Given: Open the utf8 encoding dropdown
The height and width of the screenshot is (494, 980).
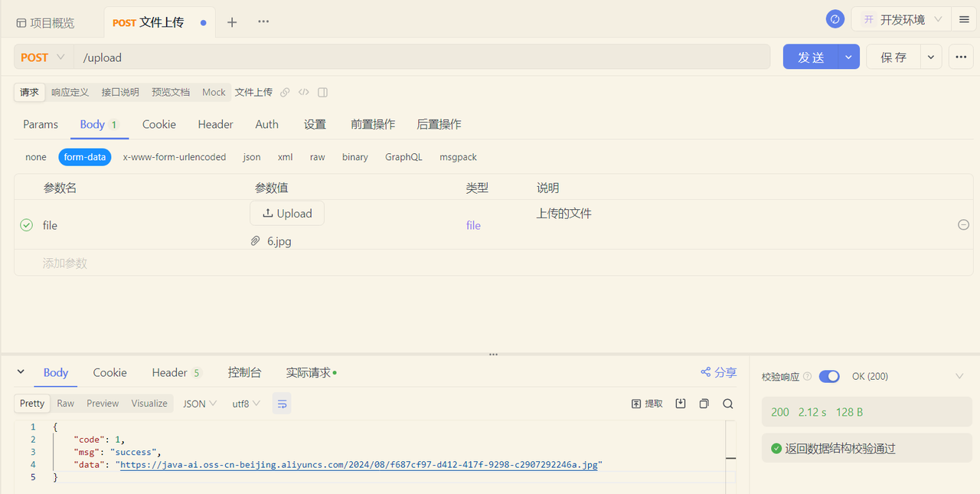Looking at the screenshot, I should (x=245, y=403).
